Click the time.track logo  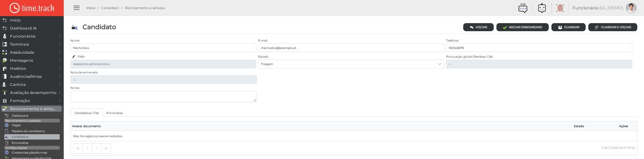coord(32,8)
